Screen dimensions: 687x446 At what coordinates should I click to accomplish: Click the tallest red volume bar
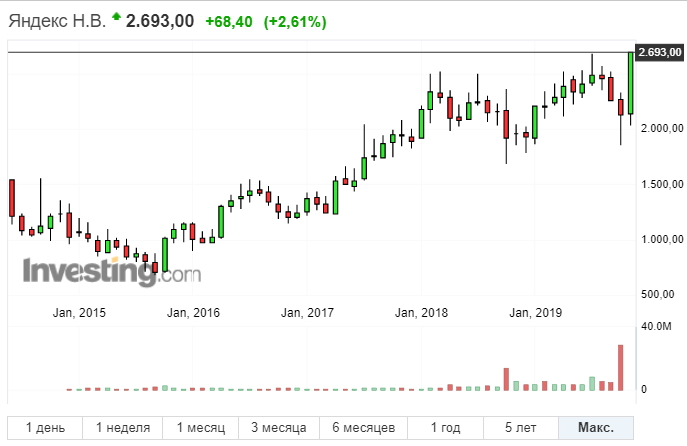pos(620,368)
